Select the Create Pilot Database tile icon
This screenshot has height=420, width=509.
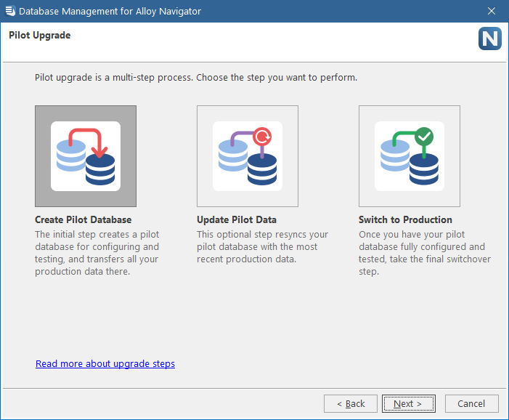click(86, 156)
